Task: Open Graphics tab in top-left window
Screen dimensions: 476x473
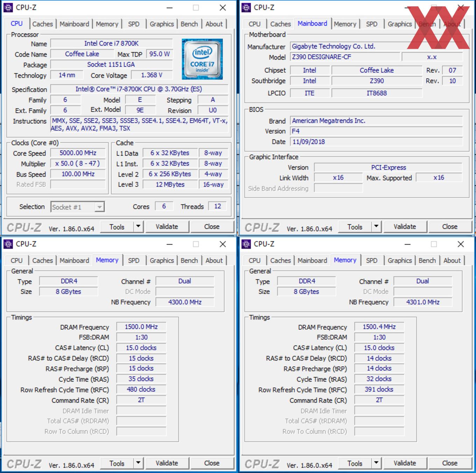Action: coord(162,24)
